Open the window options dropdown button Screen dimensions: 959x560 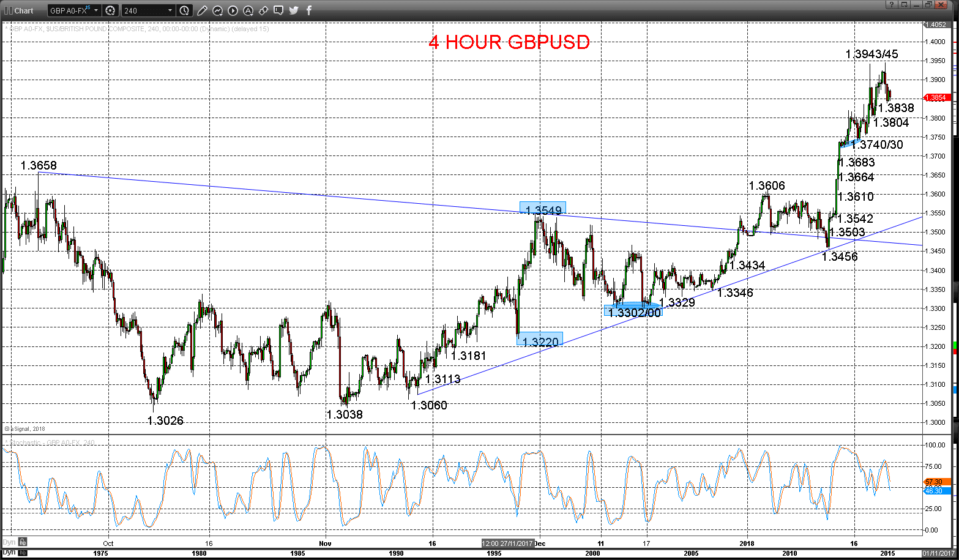click(x=905, y=4)
